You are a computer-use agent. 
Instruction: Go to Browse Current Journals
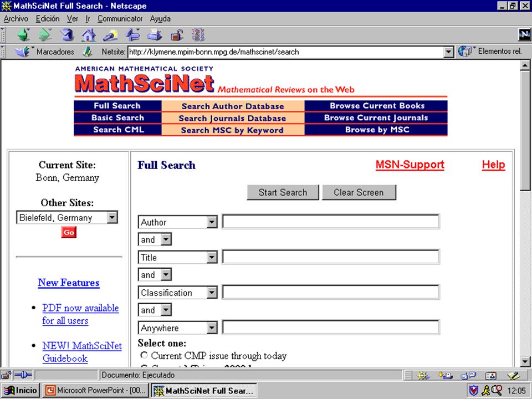coord(376,117)
